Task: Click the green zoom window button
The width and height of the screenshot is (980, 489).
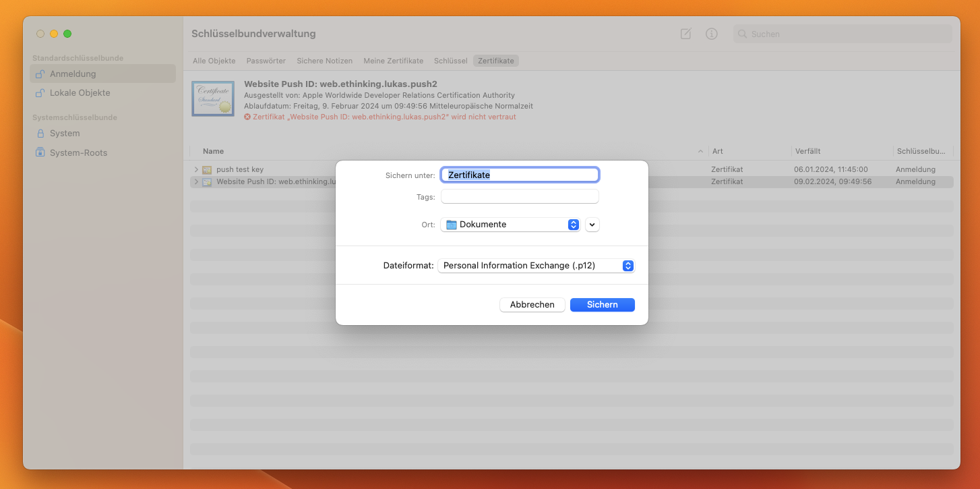Action: point(67,34)
